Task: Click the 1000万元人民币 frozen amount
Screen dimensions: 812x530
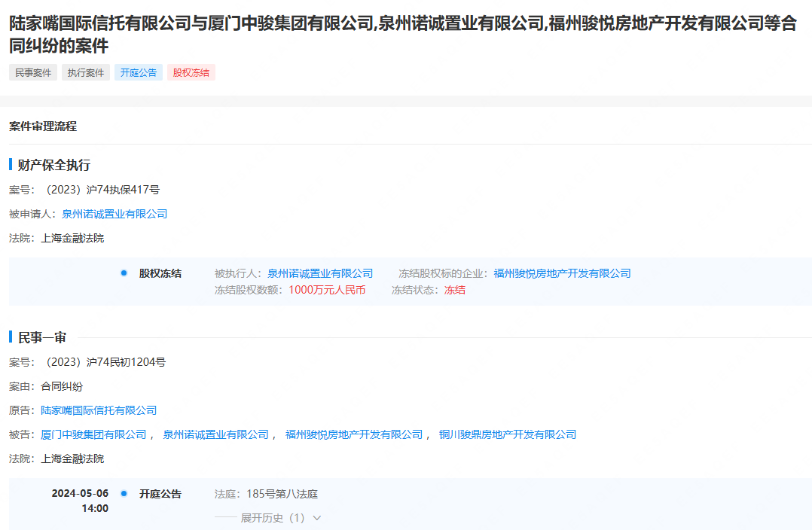Action: (327, 290)
